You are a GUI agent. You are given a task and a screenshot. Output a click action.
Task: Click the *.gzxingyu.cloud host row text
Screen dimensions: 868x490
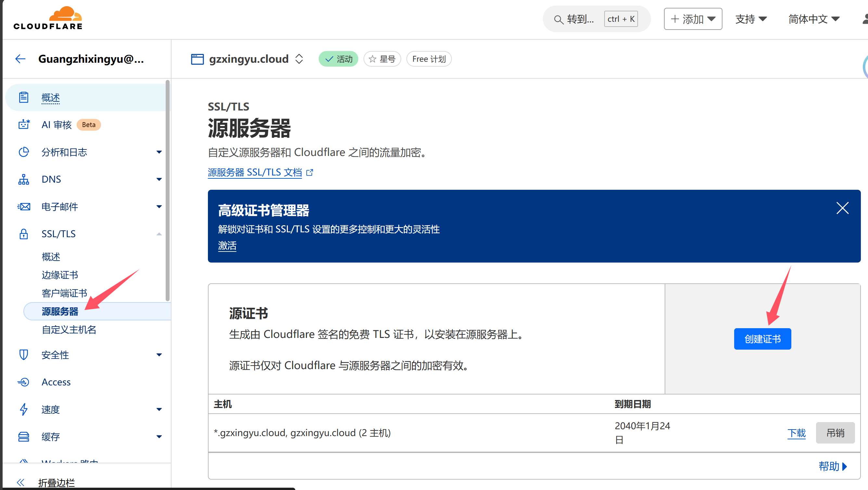302,433
